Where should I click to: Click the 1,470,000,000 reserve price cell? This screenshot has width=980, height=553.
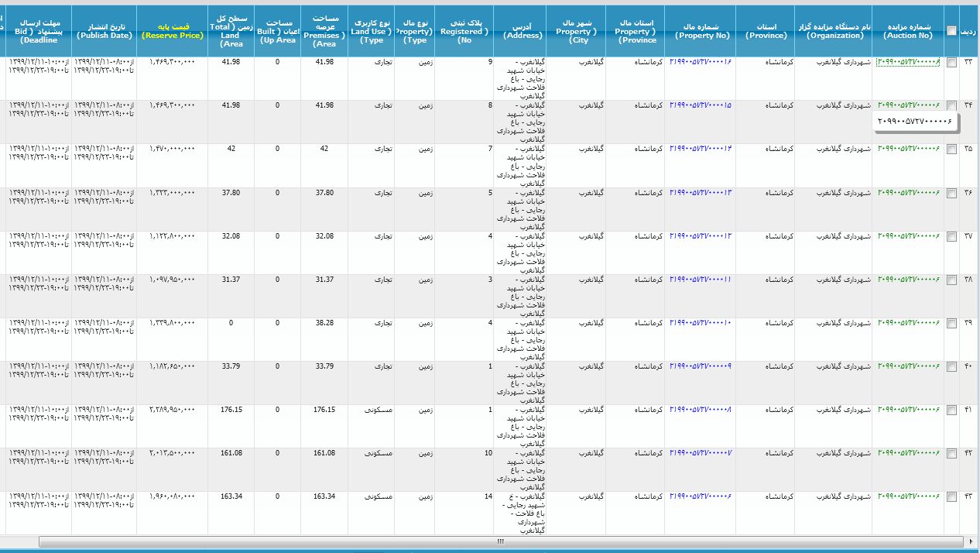(173, 148)
